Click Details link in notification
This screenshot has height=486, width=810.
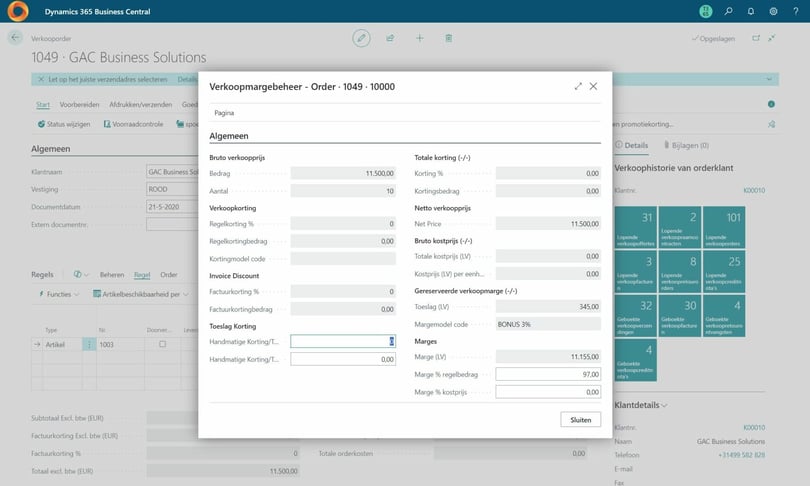pyautogui.click(x=188, y=79)
